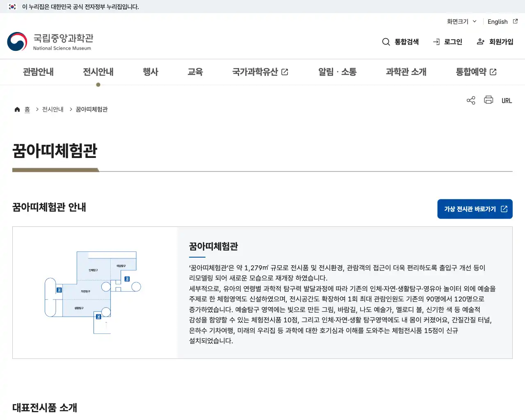
Task: Click 전시안내 in the breadcrumb trail
Action: tap(52, 109)
